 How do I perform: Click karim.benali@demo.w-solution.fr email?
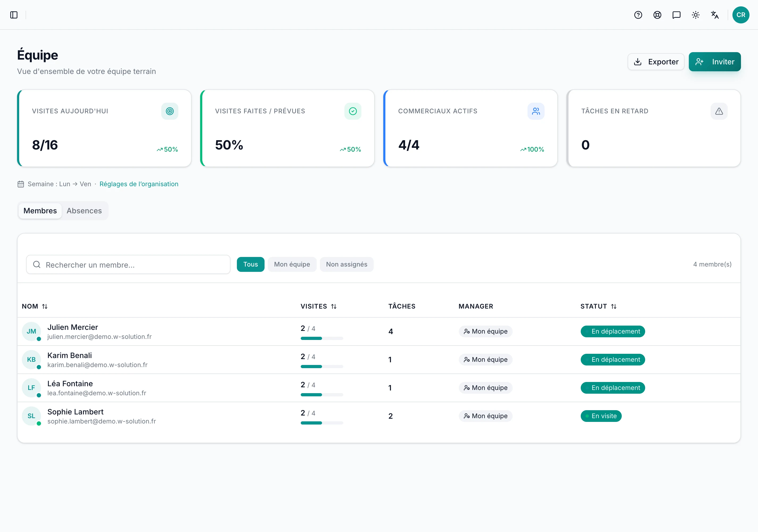coord(97,365)
